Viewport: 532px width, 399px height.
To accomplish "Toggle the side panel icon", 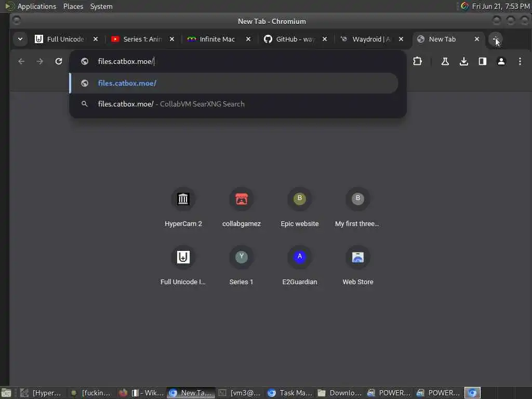I will (x=483, y=61).
